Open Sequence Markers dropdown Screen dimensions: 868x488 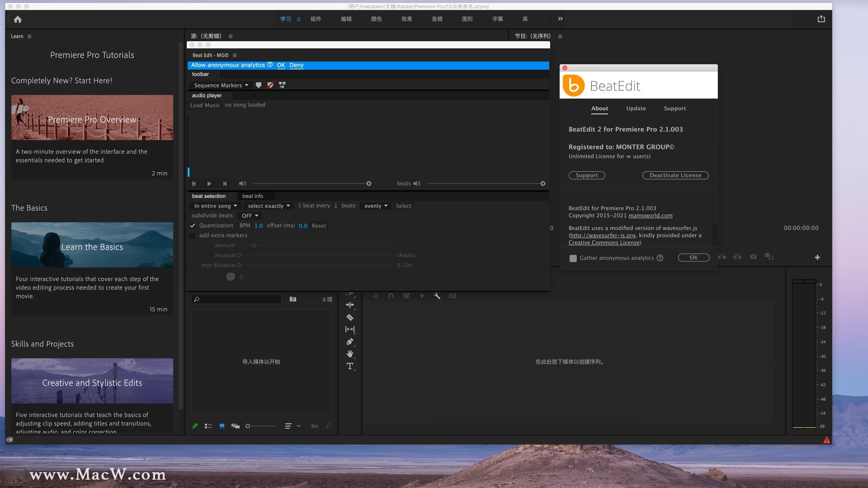pos(221,85)
